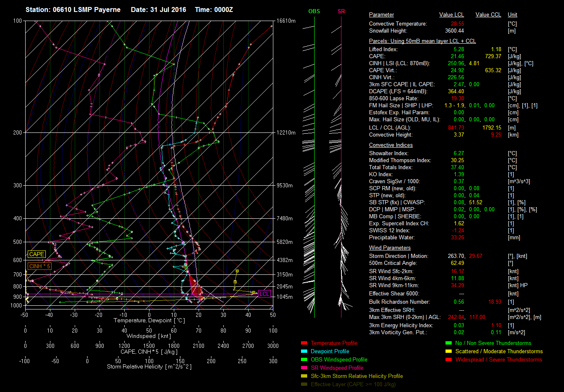Click the red Widespread / Severe Thunderstorms swatch
Screen dimensions: 564x392
[x=449, y=360]
